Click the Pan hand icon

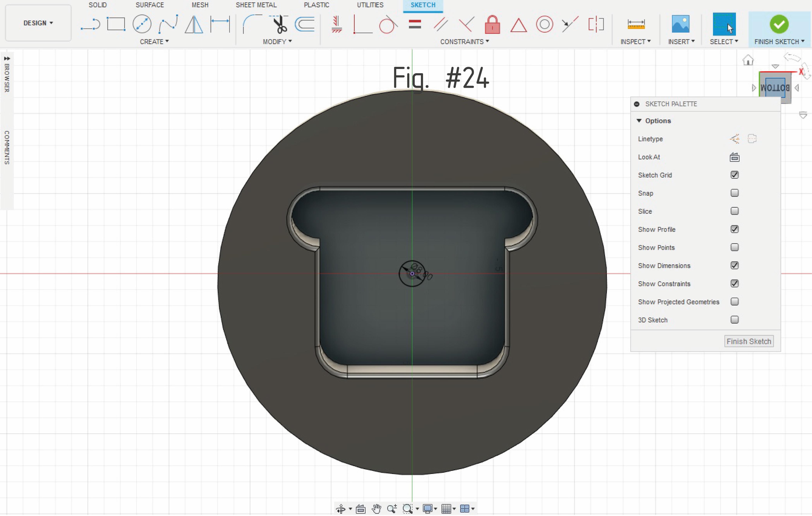pos(376,508)
